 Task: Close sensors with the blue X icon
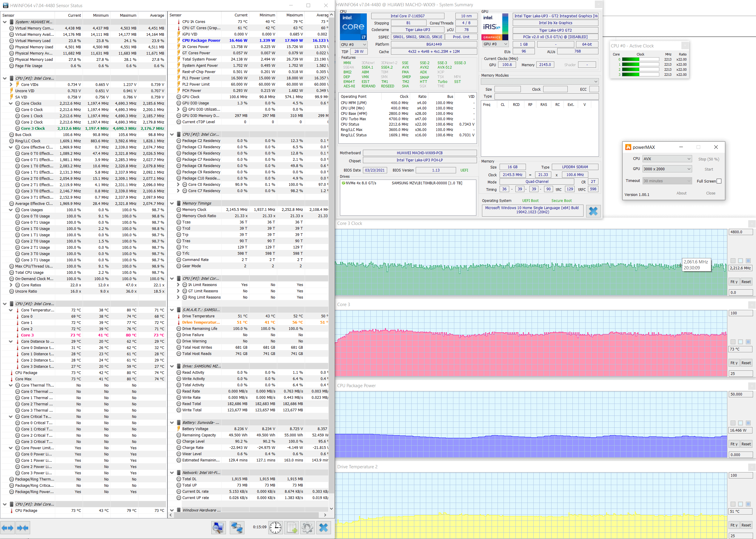point(324,527)
